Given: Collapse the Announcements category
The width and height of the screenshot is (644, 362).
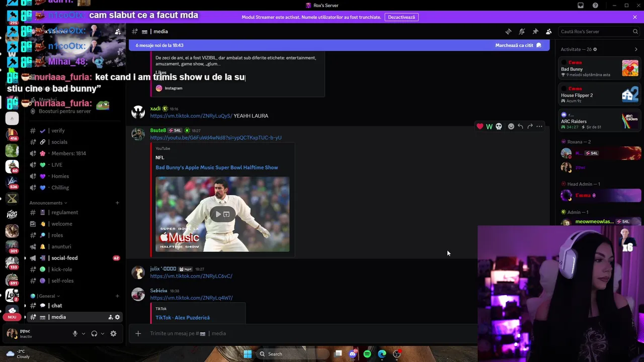Looking at the screenshot, I should 48,203.
